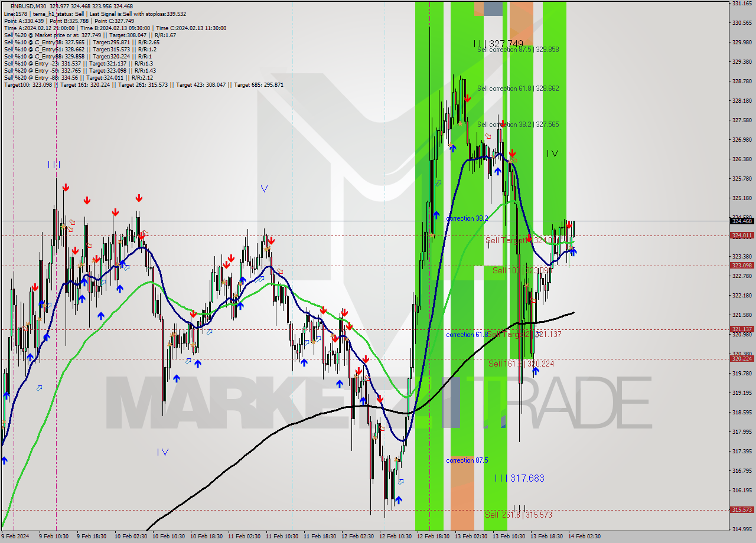Select the '12 Feb 02:30' time label
Image resolution: width=756 pixels, height=543 pixels.
coord(357,537)
